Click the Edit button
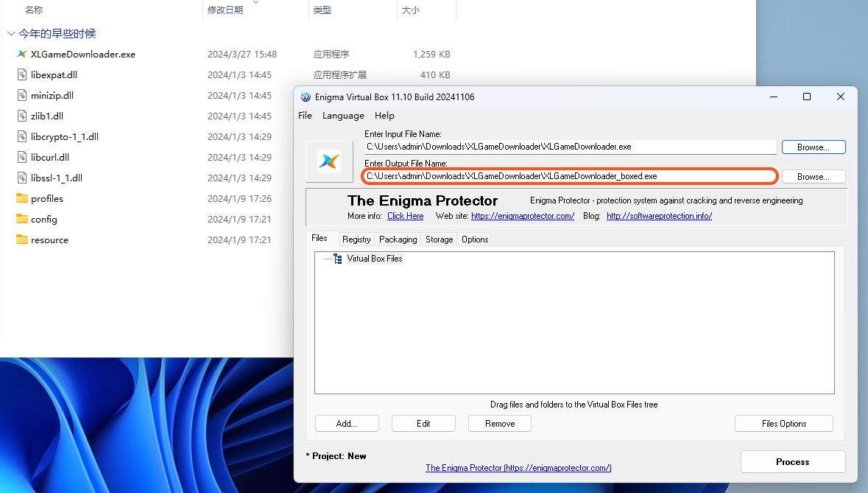Screen dimensions: 868x493 [x=423, y=424]
